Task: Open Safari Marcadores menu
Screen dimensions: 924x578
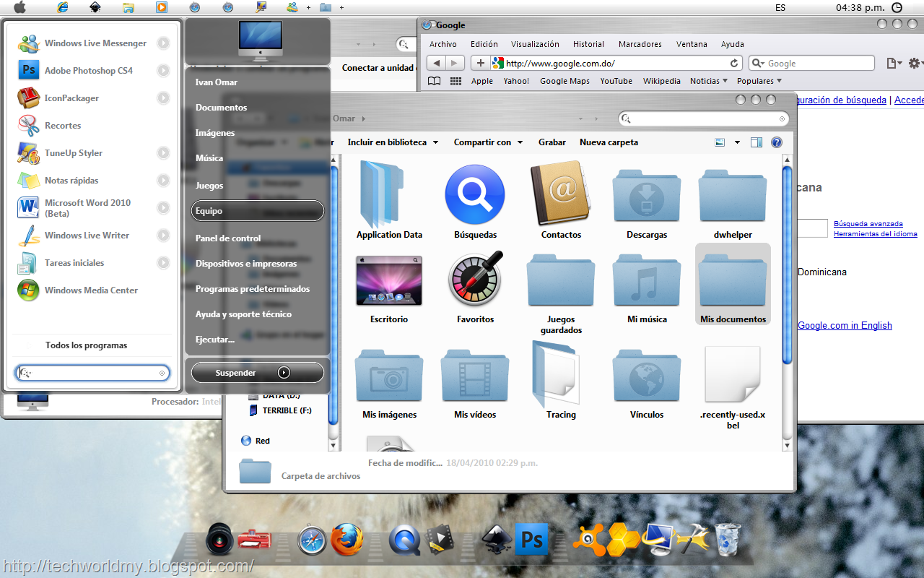Action: click(640, 44)
